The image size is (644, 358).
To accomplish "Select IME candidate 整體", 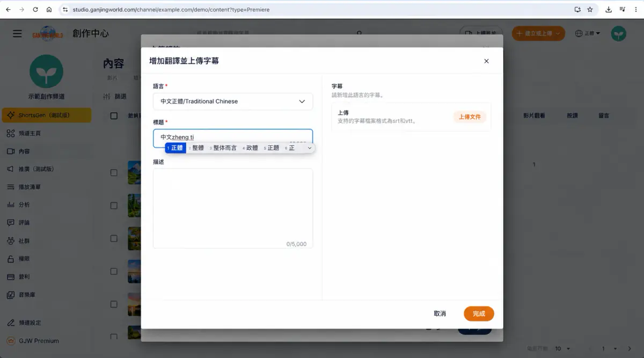I will tap(196, 148).
